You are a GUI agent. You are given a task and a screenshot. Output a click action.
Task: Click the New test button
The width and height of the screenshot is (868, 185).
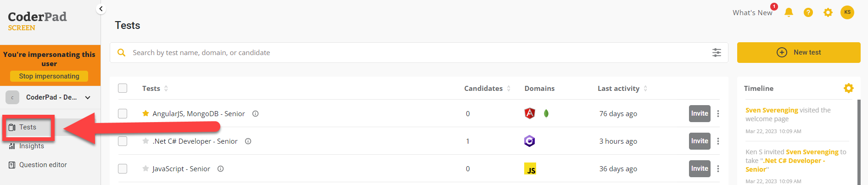(799, 52)
